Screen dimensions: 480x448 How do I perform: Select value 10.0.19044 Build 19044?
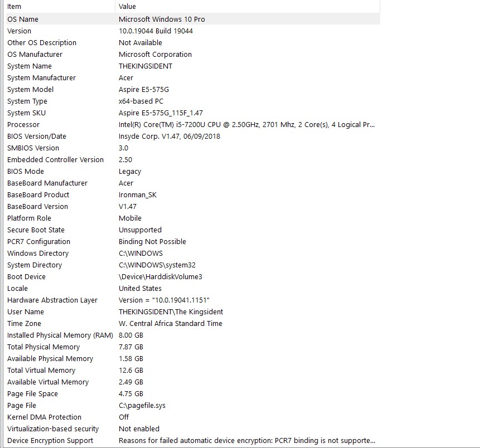[156, 31]
